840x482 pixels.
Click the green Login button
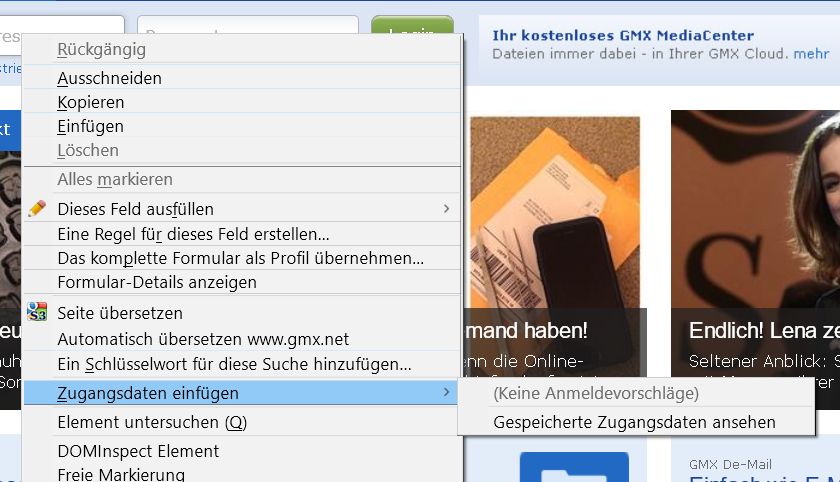tap(412, 26)
